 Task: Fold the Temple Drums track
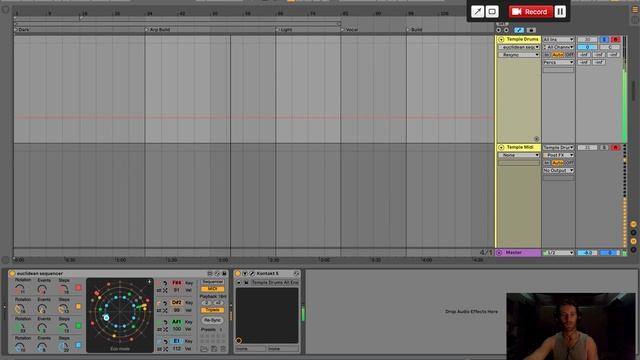(501, 39)
